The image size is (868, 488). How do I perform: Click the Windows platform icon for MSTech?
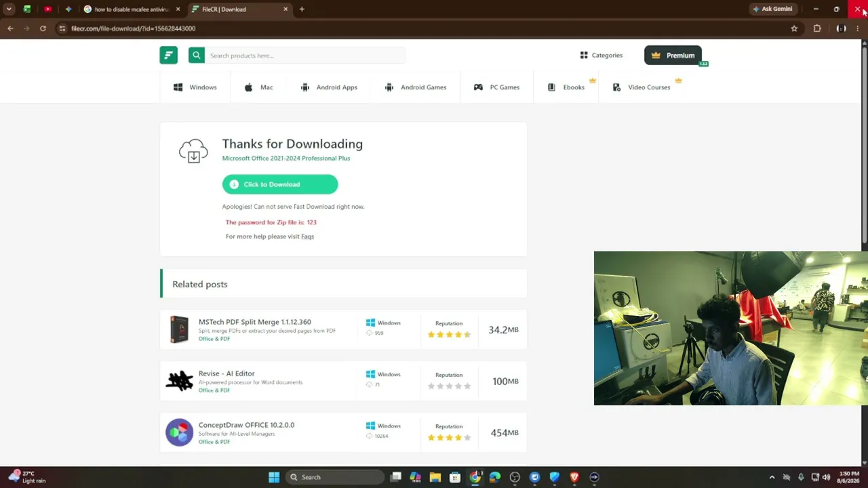(x=370, y=323)
